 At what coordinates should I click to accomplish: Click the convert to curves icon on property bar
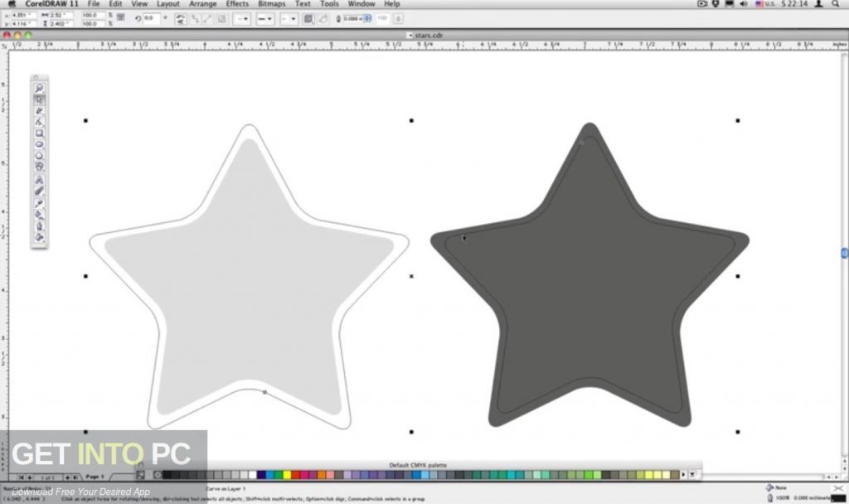coord(323,19)
